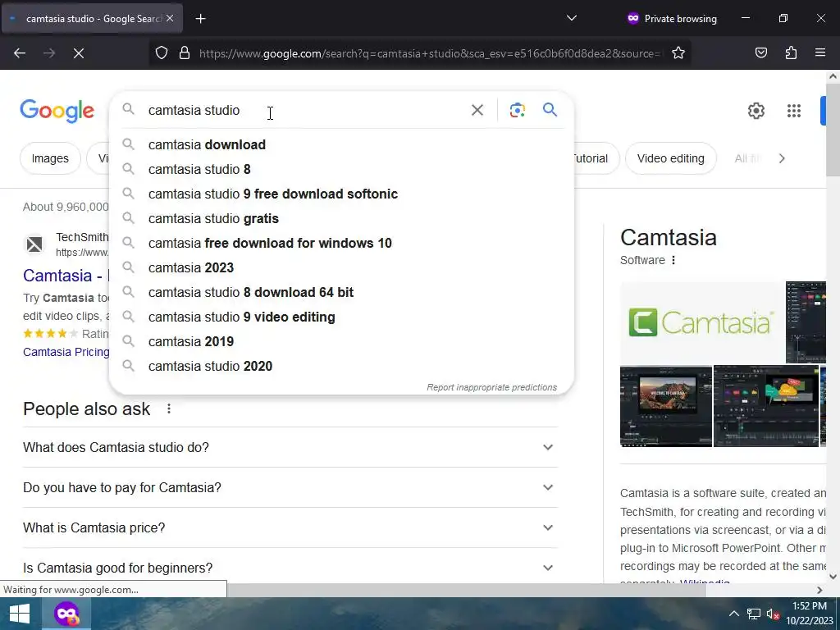The image size is (840, 630).
Task: Click the TechSmith site favicon
Action: coord(34,244)
